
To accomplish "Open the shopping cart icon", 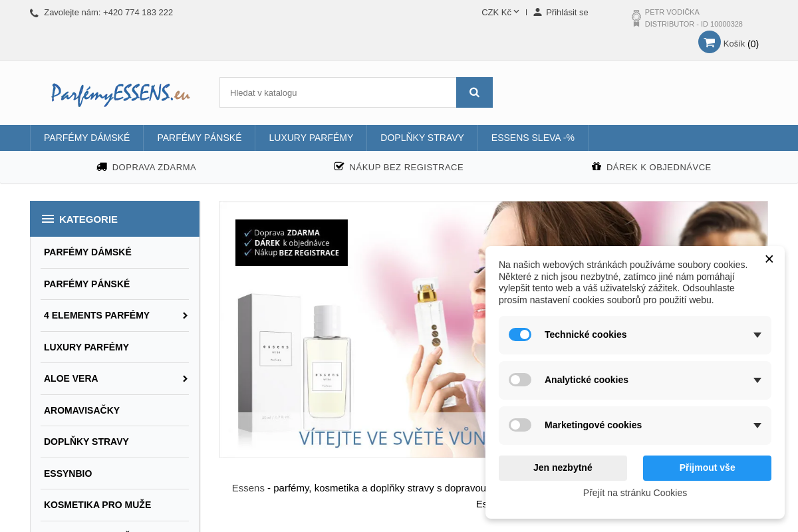I will [710, 42].
